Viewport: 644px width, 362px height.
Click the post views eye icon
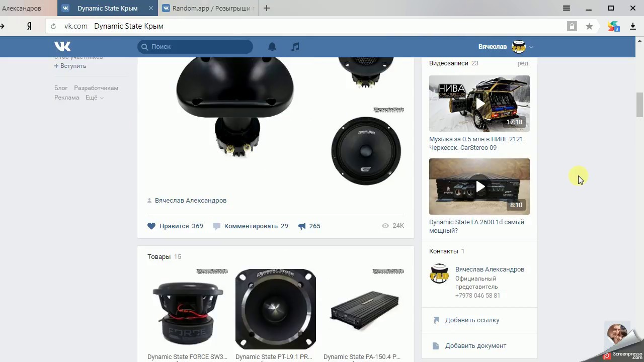(x=385, y=226)
